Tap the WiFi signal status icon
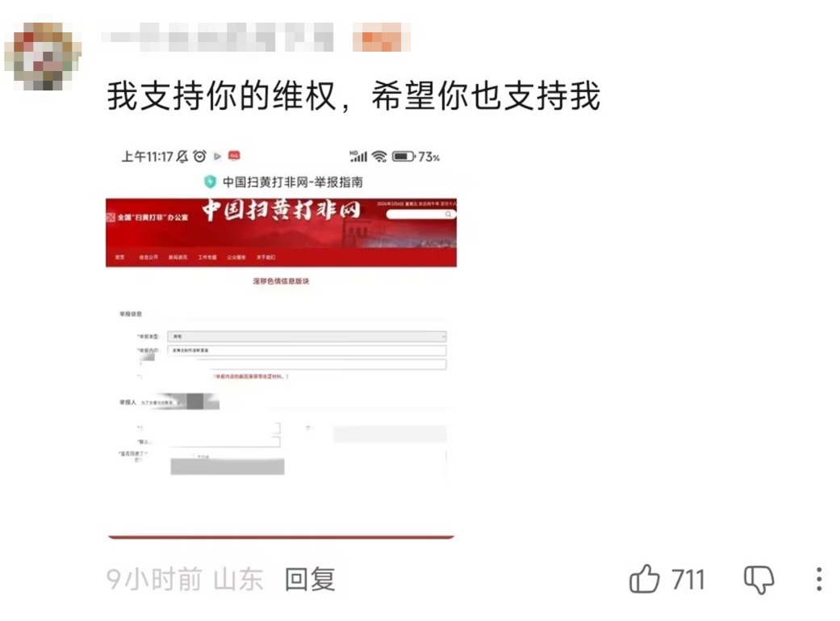The height and width of the screenshot is (621, 840). [x=379, y=156]
